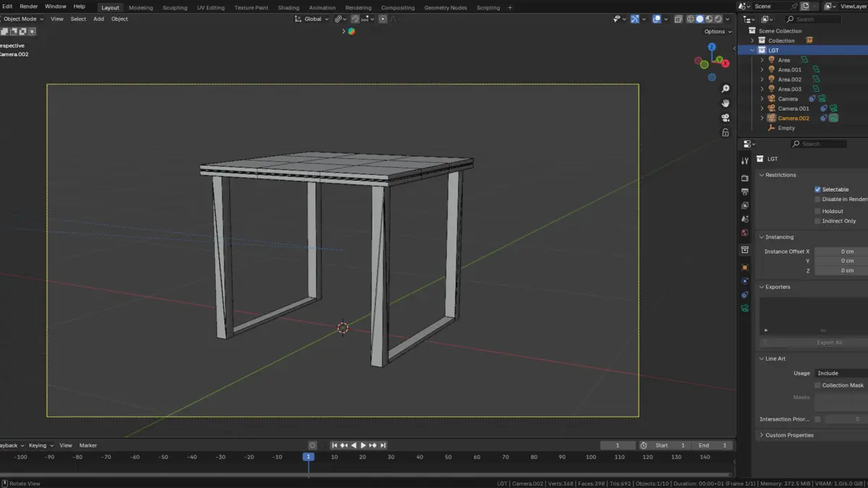Open the Collection properties tab
The height and width of the screenshot is (488, 868).
click(x=745, y=250)
